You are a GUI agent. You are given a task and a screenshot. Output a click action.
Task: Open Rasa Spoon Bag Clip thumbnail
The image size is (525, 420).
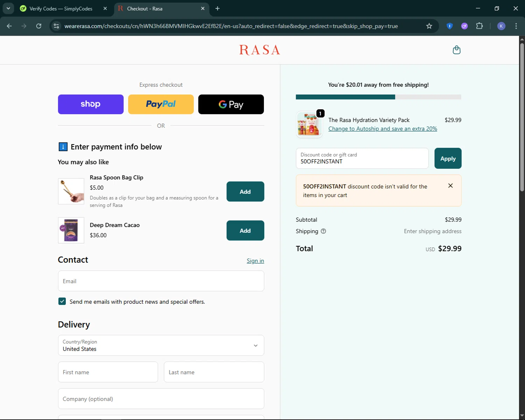(71, 191)
